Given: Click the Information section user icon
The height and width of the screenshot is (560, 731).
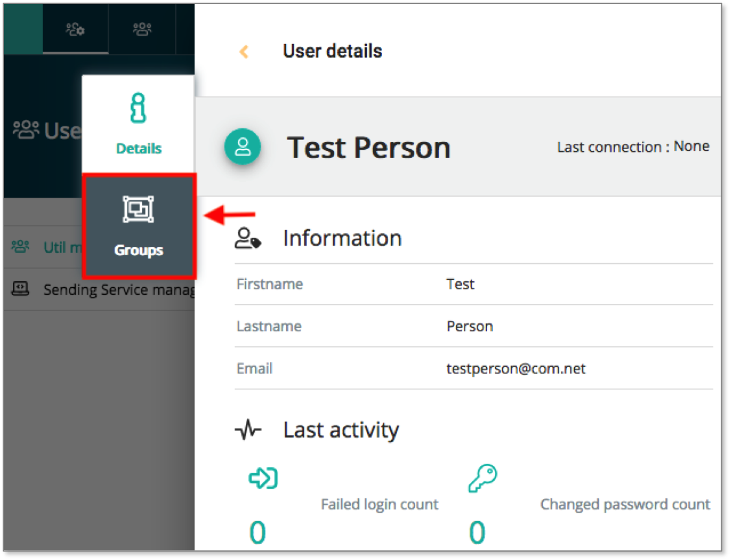Looking at the screenshot, I should (248, 238).
